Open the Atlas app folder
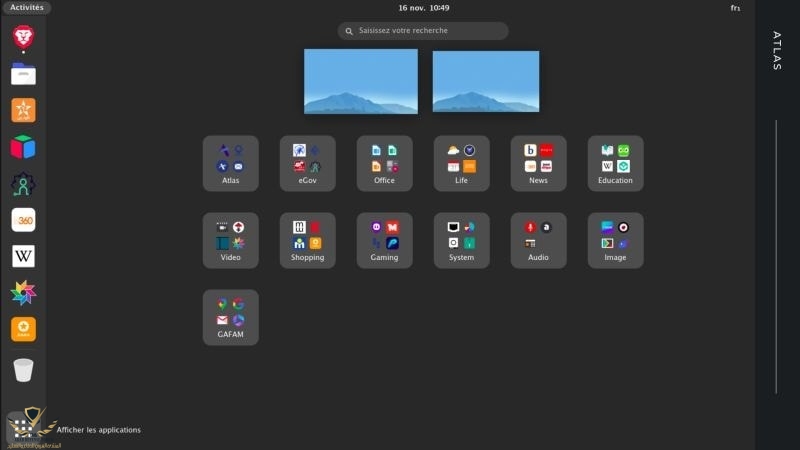 (x=230, y=163)
